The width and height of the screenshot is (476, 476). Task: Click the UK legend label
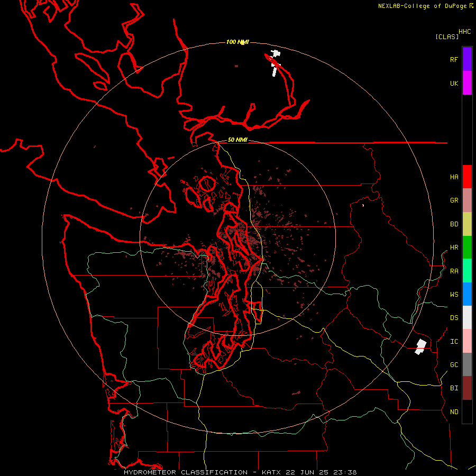point(454,83)
